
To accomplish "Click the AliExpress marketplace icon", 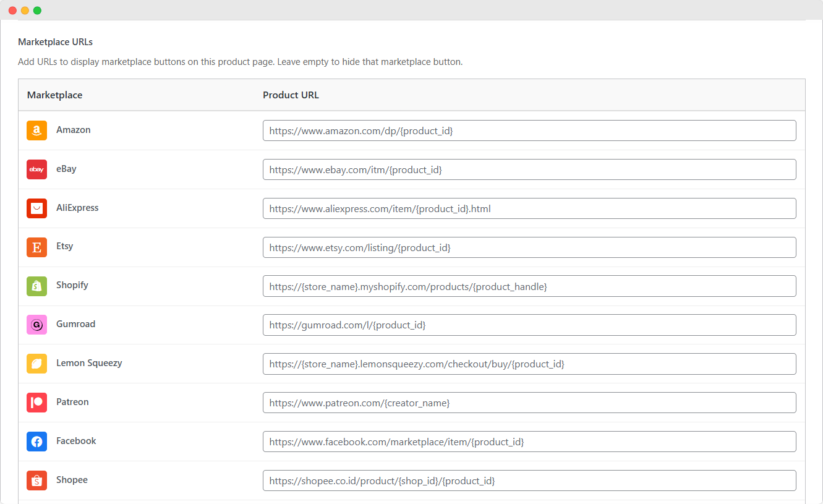I will (37, 208).
